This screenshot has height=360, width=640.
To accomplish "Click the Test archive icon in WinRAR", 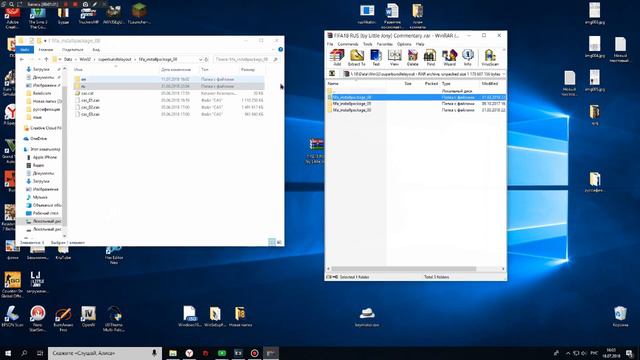I will pyautogui.click(x=376, y=58).
